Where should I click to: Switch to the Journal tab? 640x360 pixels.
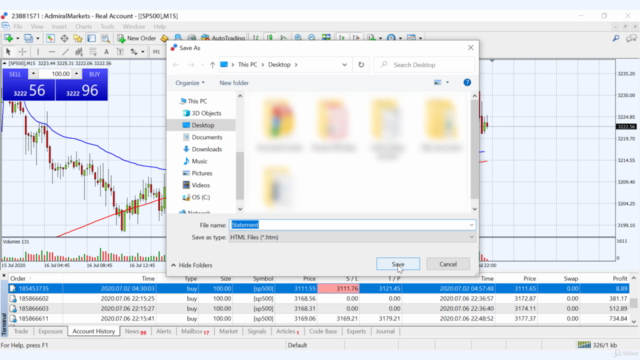click(385, 331)
